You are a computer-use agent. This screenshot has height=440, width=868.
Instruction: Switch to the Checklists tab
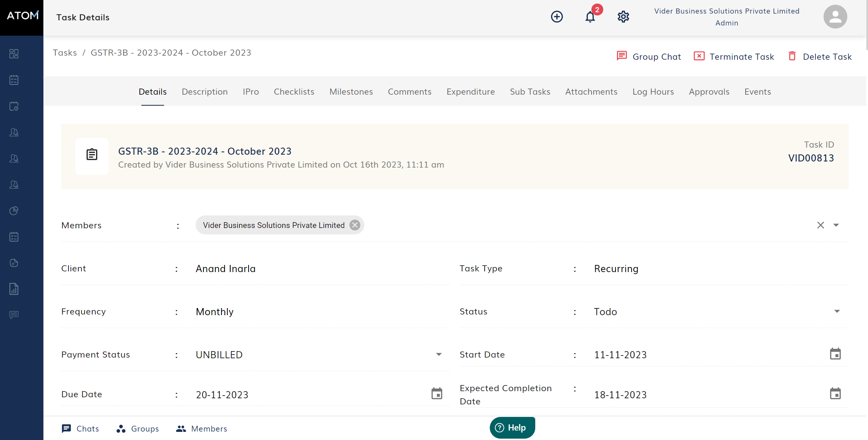pos(294,92)
